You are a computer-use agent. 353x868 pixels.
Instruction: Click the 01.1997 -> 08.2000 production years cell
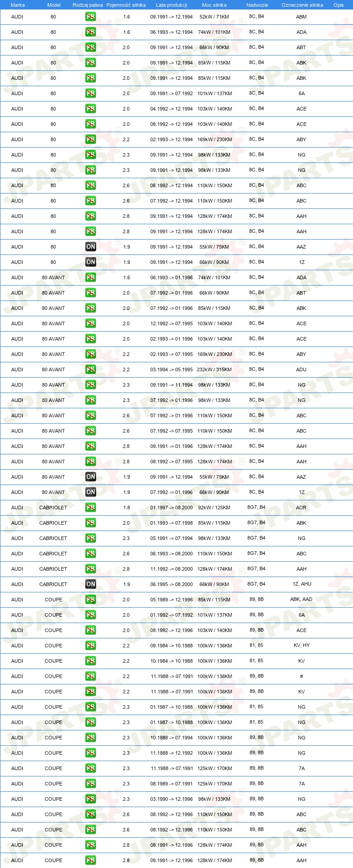tap(172, 508)
